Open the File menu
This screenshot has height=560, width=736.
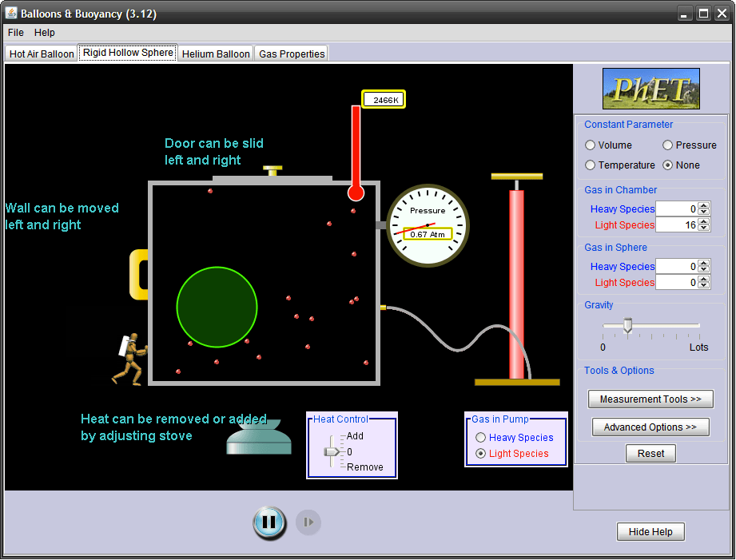[x=14, y=32]
